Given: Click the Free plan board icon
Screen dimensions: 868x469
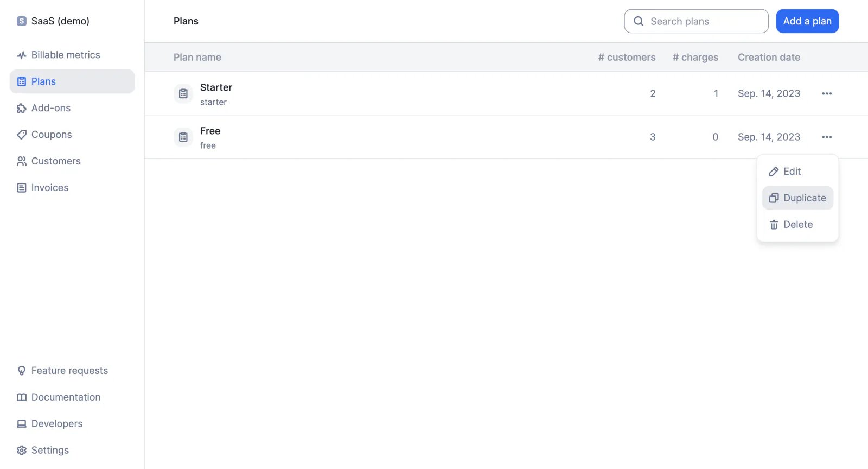Looking at the screenshot, I should click(x=183, y=137).
